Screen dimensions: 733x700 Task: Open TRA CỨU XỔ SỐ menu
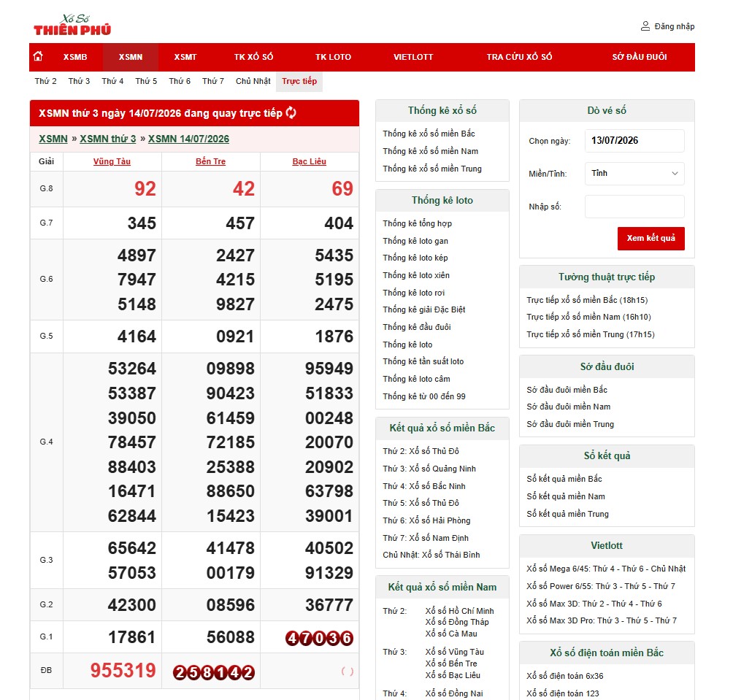click(519, 57)
